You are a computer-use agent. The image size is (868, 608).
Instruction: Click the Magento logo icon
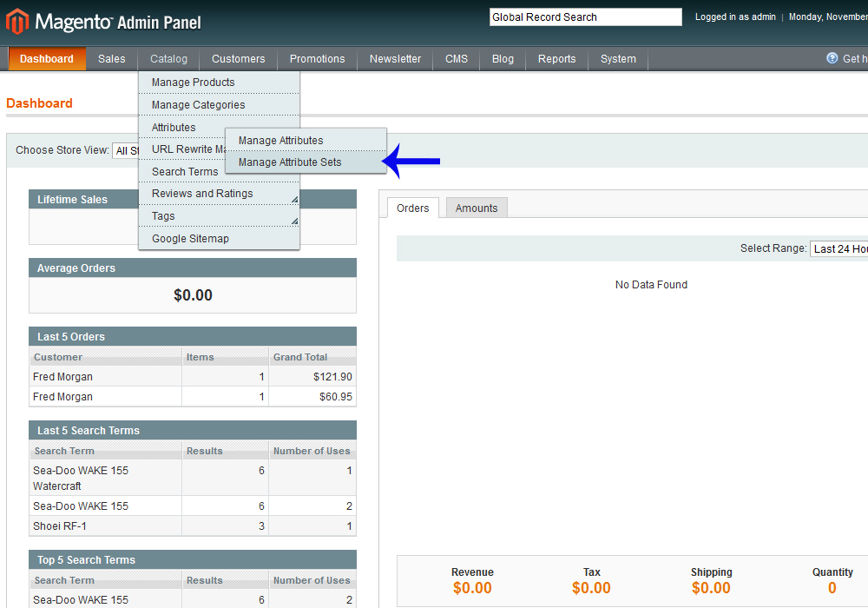[17, 22]
